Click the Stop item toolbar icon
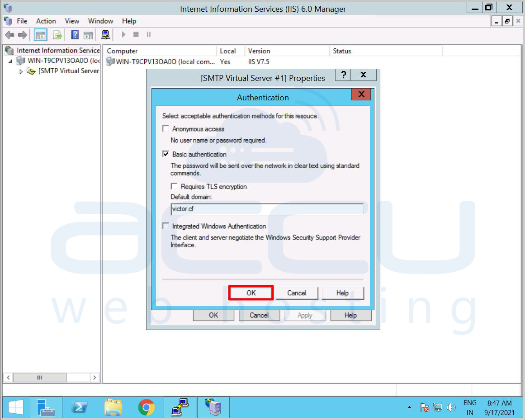Image resolution: width=525 pixels, height=420 pixels. pos(136,34)
